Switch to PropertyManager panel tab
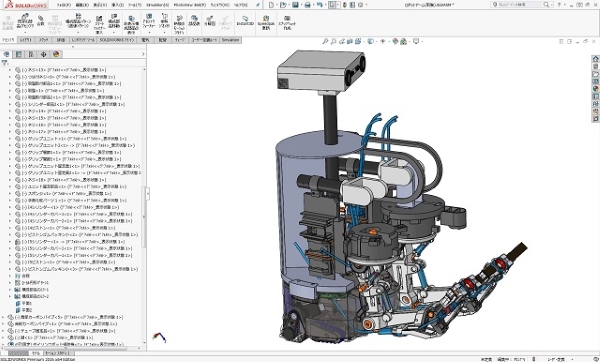 coord(18,54)
